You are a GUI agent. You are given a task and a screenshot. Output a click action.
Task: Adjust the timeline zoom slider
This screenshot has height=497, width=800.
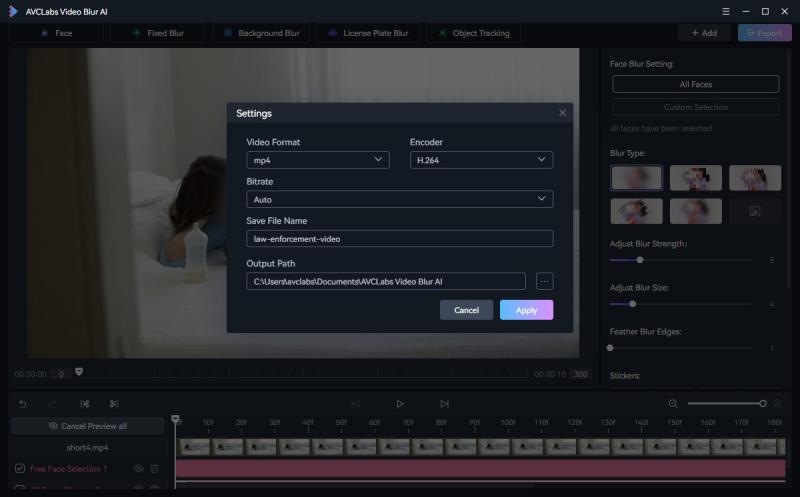click(762, 404)
